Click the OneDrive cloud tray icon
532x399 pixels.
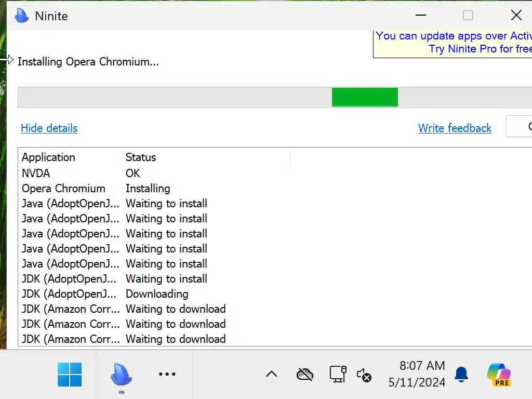pyautogui.click(x=305, y=375)
